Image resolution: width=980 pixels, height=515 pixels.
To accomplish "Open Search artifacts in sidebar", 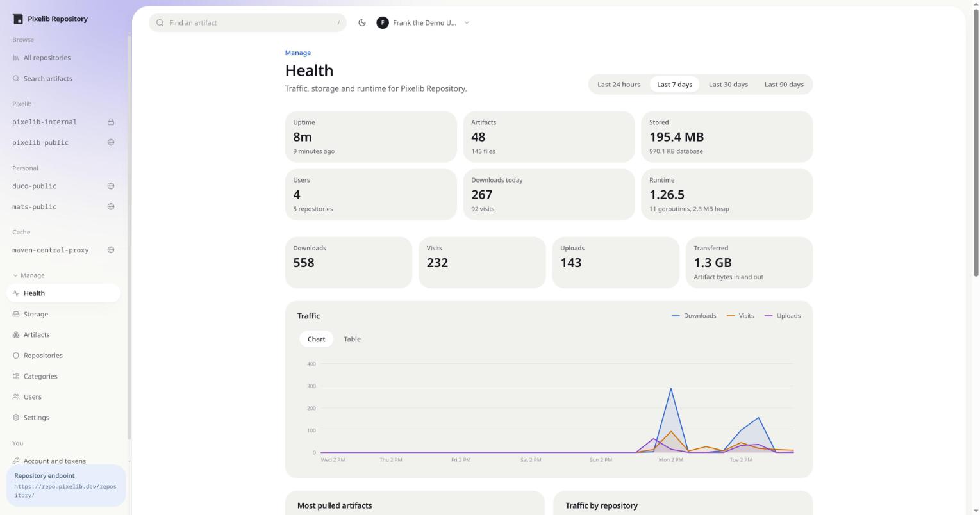I will pos(63,79).
